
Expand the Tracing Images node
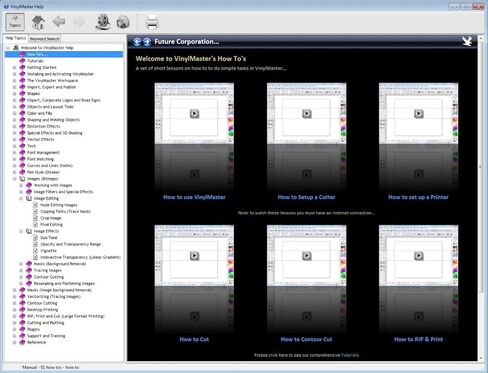(x=21, y=270)
